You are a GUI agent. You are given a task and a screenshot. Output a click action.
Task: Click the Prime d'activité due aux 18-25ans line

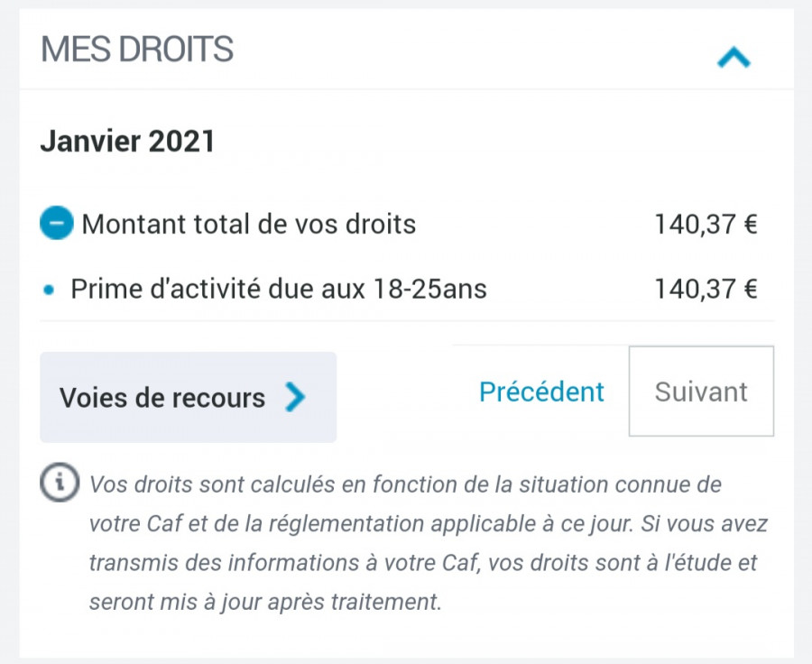(x=279, y=289)
